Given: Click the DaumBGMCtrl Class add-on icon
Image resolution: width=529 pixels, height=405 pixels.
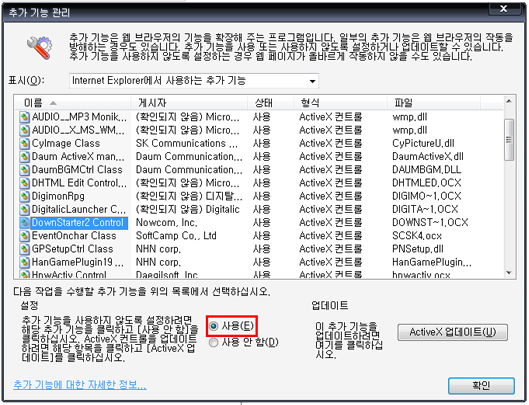Looking at the screenshot, I should pyautogui.click(x=24, y=170).
